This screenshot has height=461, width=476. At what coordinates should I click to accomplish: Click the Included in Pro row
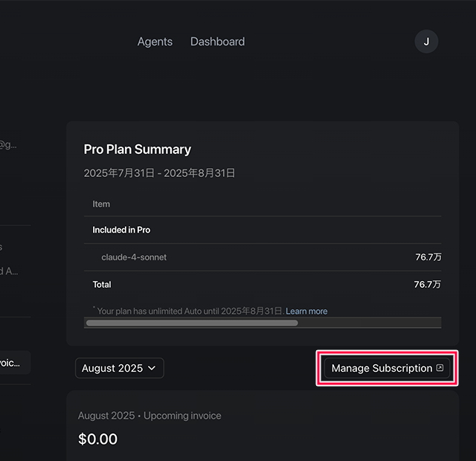[121, 230]
